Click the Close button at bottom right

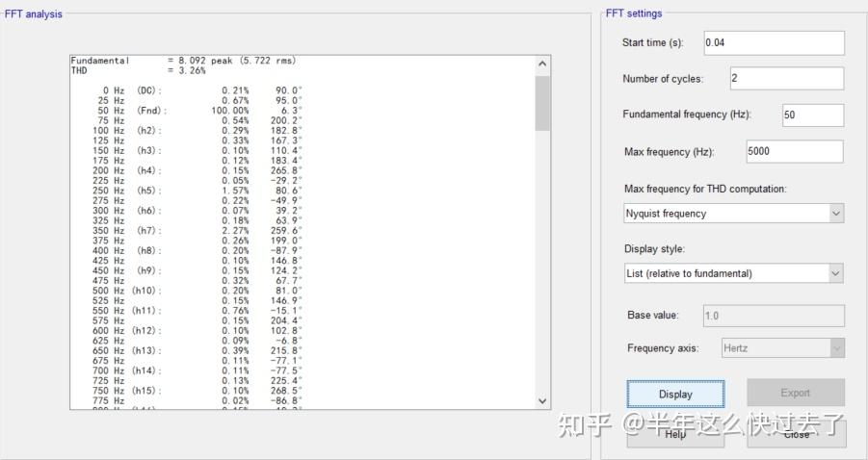[797, 435]
